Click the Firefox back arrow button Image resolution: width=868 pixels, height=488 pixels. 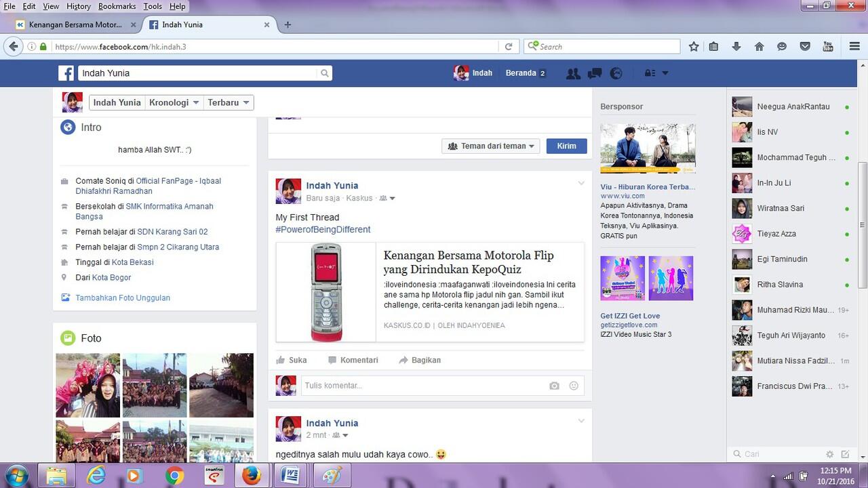pos(13,47)
